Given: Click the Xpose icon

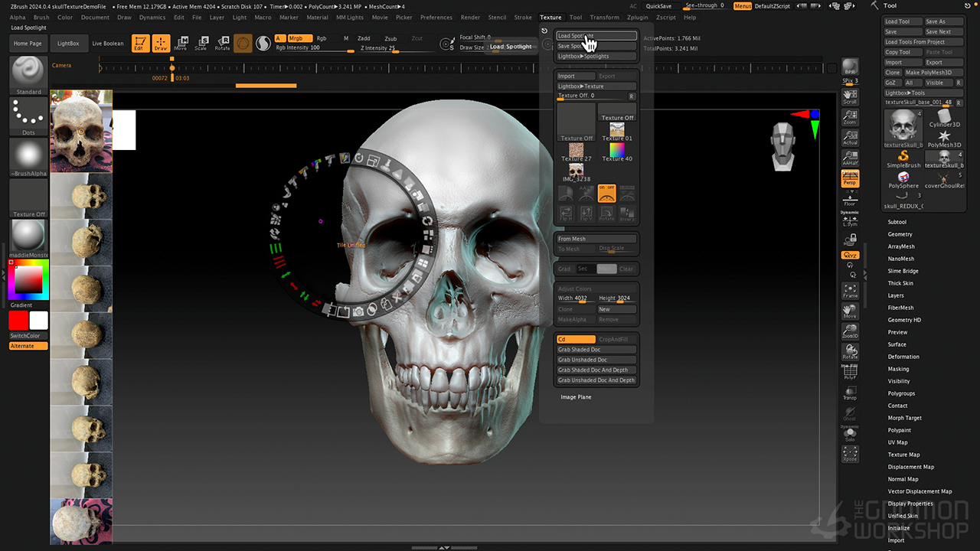Looking at the screenshot, I should pyautogui.click(x=850, y=455).
